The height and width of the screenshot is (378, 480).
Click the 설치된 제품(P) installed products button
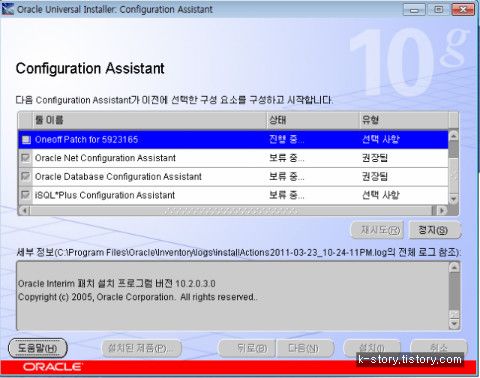[x=142, y=348]
